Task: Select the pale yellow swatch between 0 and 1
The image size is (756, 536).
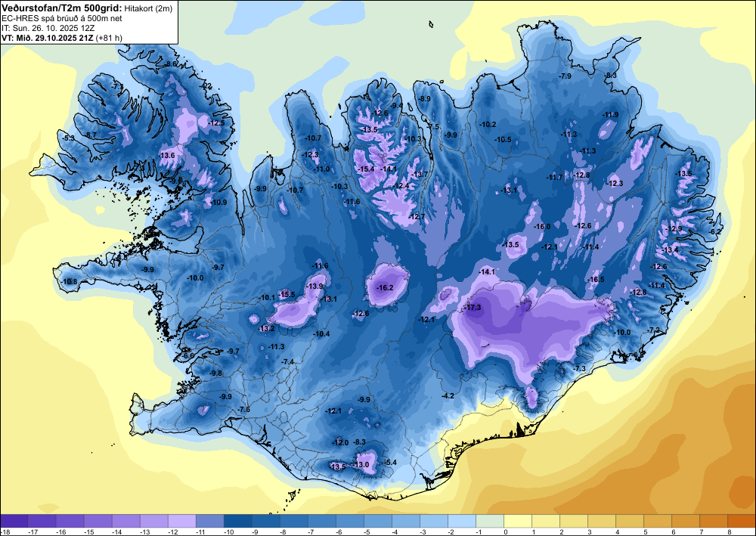Action: click(518, 521)
